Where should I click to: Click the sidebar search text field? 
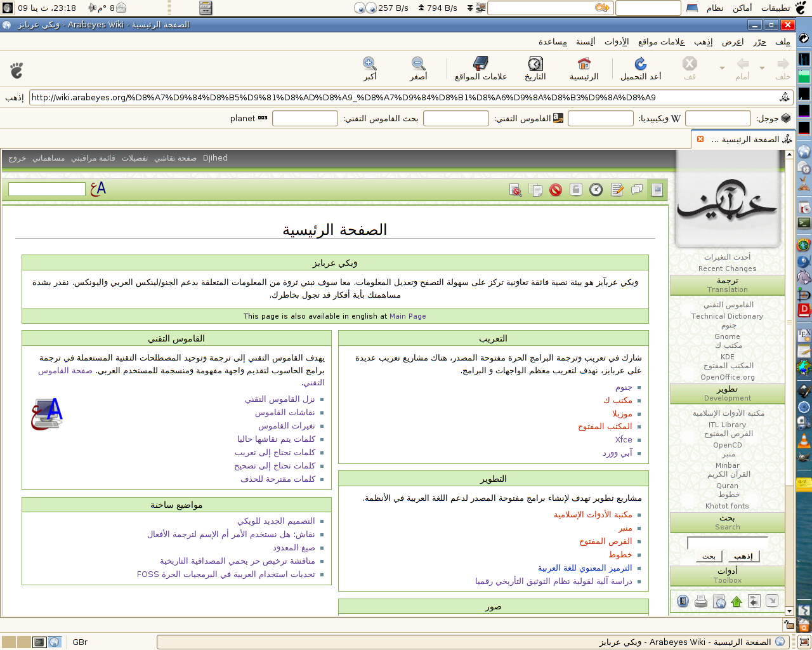727,543
